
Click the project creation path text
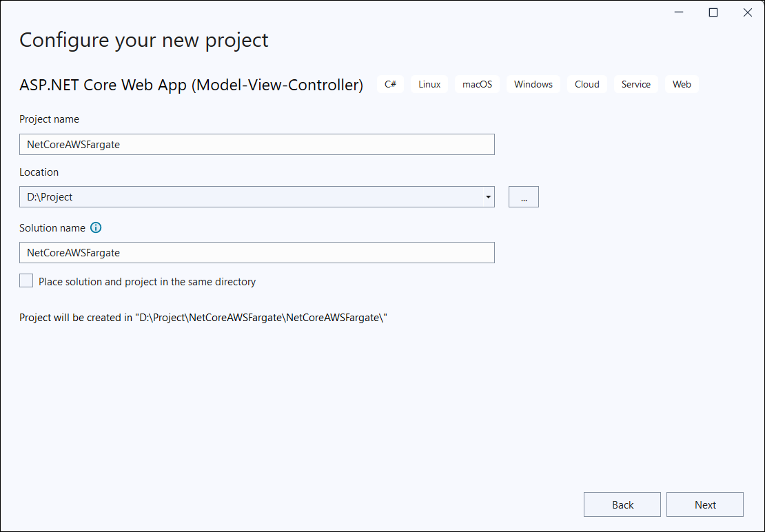coord(203,317)
